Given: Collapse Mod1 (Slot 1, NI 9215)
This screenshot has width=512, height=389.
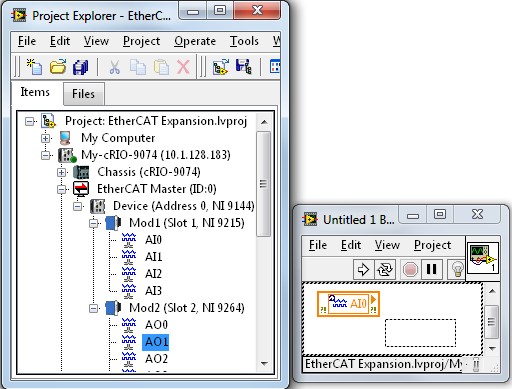Looking at the screenshot, I should point(94,223).
